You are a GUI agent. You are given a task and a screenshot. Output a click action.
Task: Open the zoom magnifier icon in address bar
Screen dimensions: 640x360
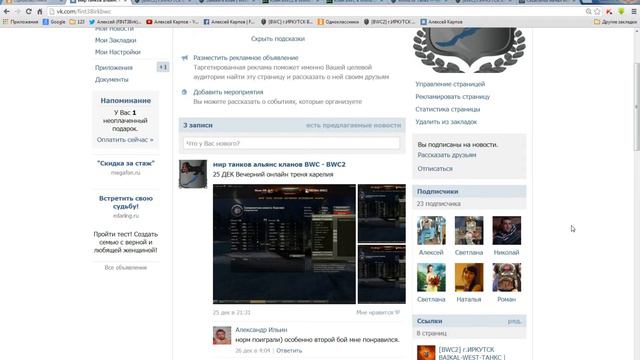(589, 11)
